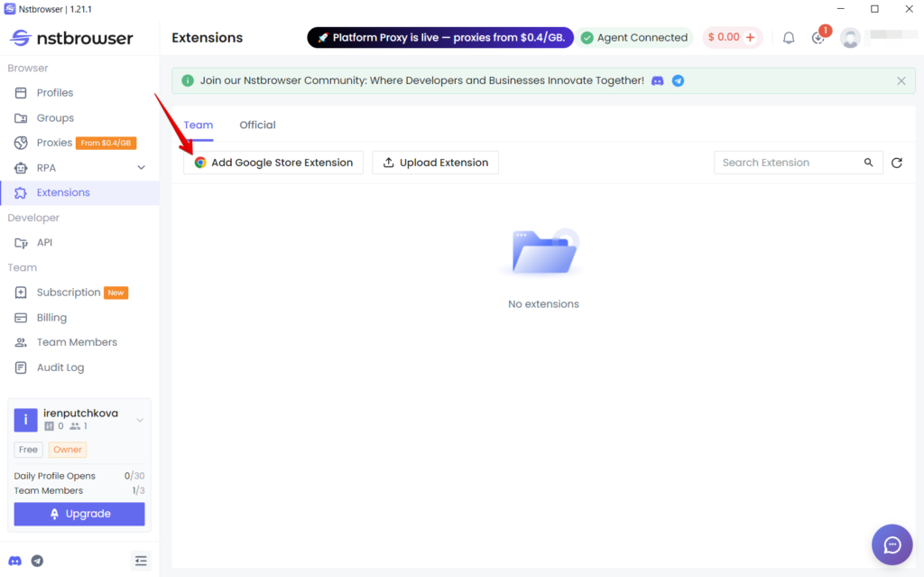Click the info icon in community banner
The width and height of the screenshot is (924, 577).
pyautogui.click(x=188, y=81)
